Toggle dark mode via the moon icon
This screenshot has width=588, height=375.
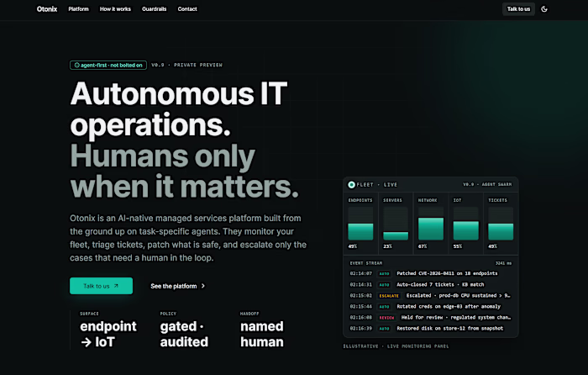click(544, 9)
